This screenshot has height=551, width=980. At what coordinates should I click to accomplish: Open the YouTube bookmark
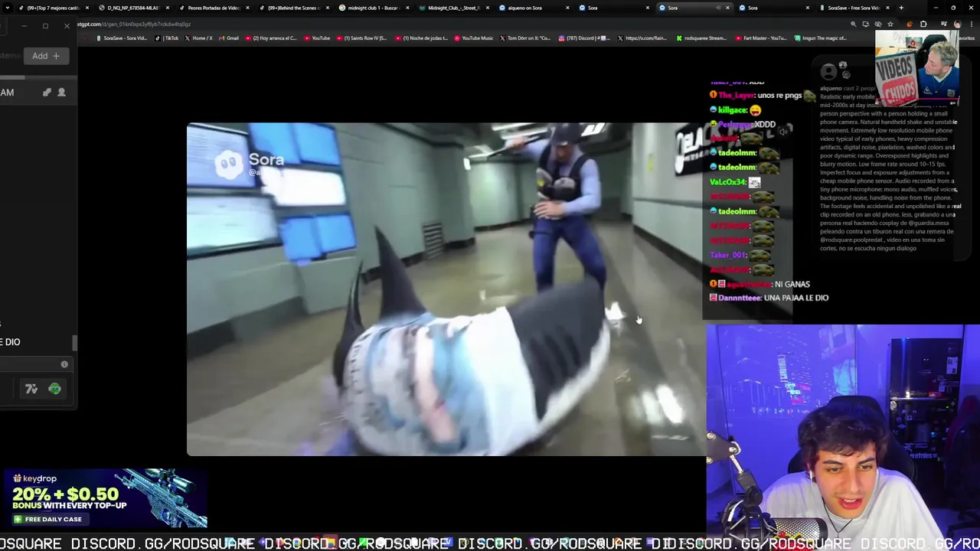318,38
